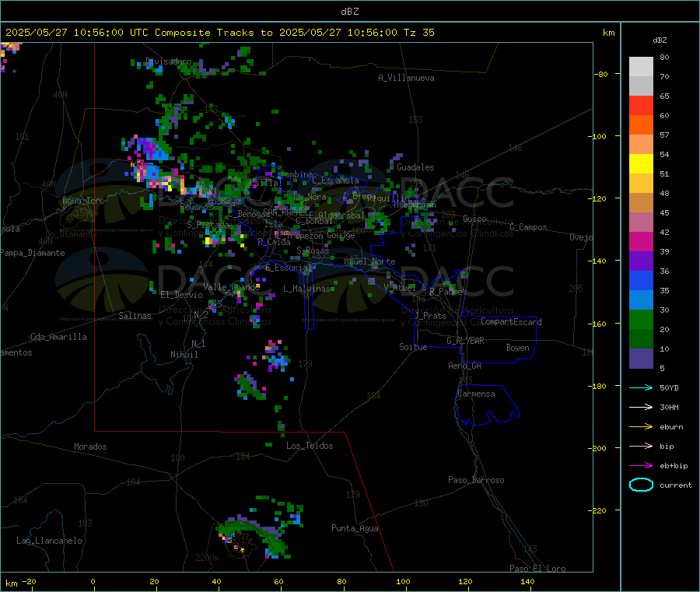Click the Bowen map label
Image resolution: width=700 pixels, height=592 pixels.
(x=517, y=348)
